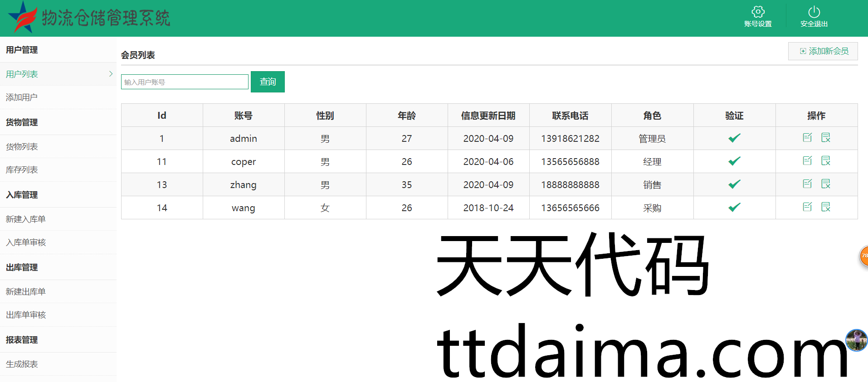Click edit icon for wang row
The width and height of the screenshot is (868, 382).
click(x=807, y=207)
